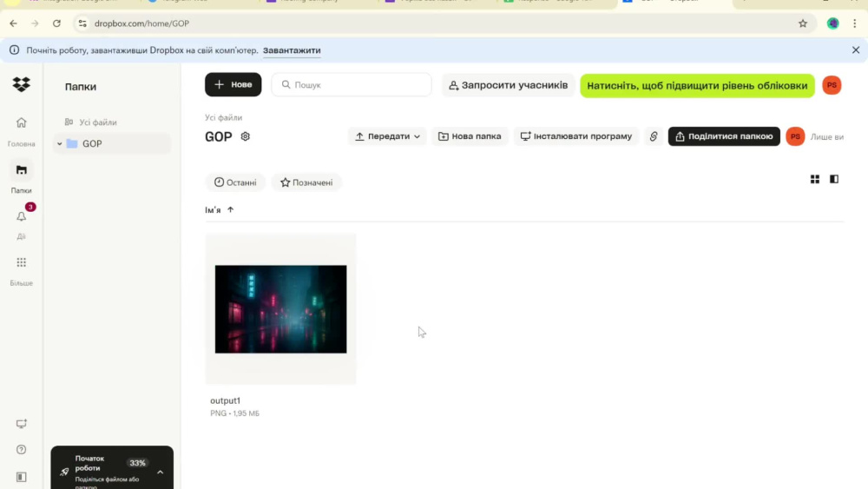
Task: Toggle details side panel icon
Action: coord(834,179)
